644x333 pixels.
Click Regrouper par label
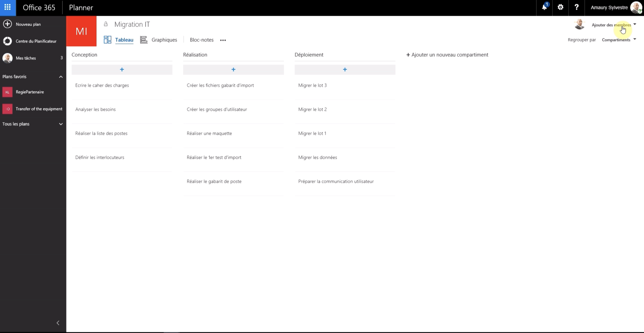582,40
